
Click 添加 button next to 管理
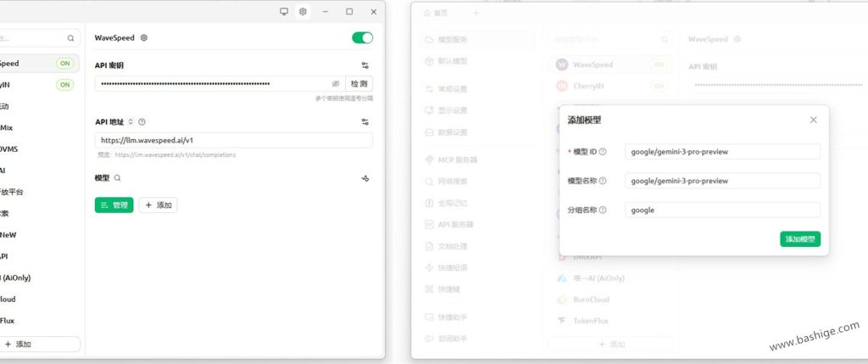tap(158, 205)
